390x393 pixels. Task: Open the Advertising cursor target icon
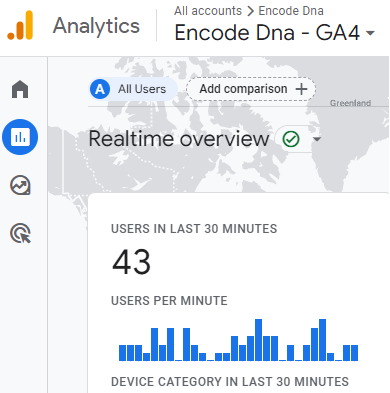[x=20, y=233]
